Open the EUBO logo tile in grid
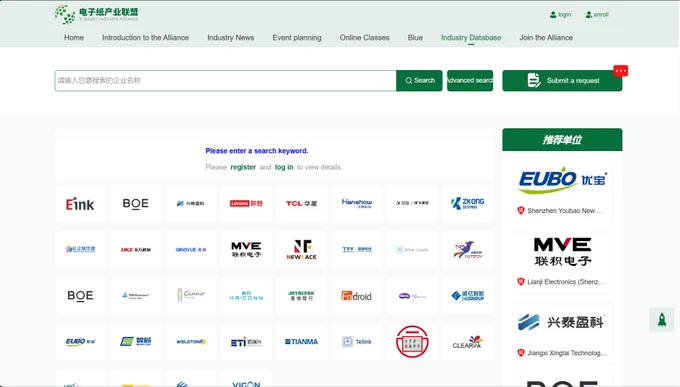Screen dimensions: 680x387 [80, 341]
